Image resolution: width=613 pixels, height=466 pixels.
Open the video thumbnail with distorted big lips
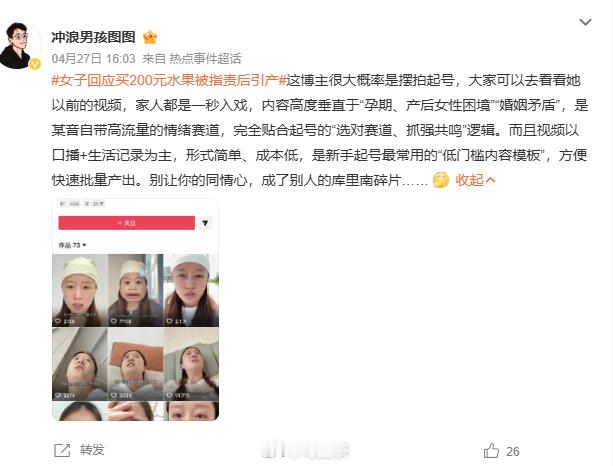coord(135,290)
